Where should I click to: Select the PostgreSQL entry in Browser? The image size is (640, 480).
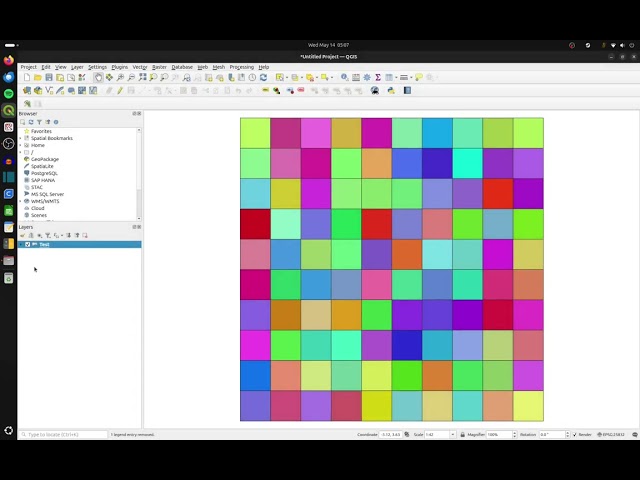[x=44, y=173]
